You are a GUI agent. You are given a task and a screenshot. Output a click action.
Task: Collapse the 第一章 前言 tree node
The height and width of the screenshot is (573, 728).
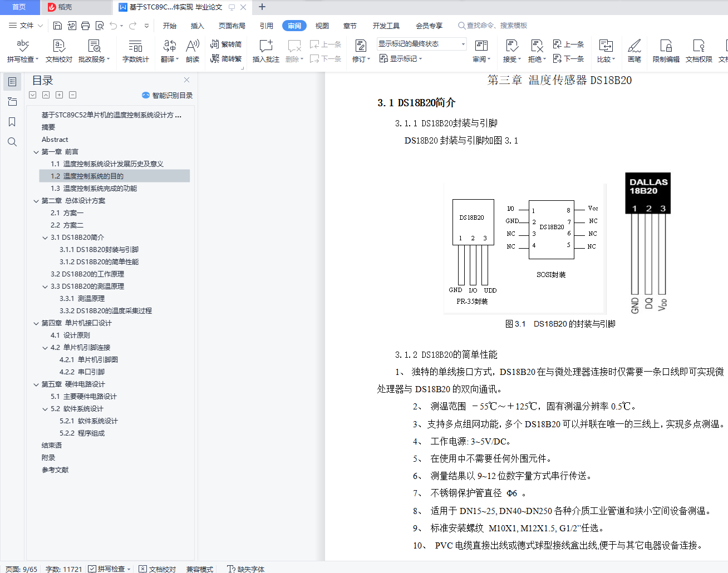(36, 152)
